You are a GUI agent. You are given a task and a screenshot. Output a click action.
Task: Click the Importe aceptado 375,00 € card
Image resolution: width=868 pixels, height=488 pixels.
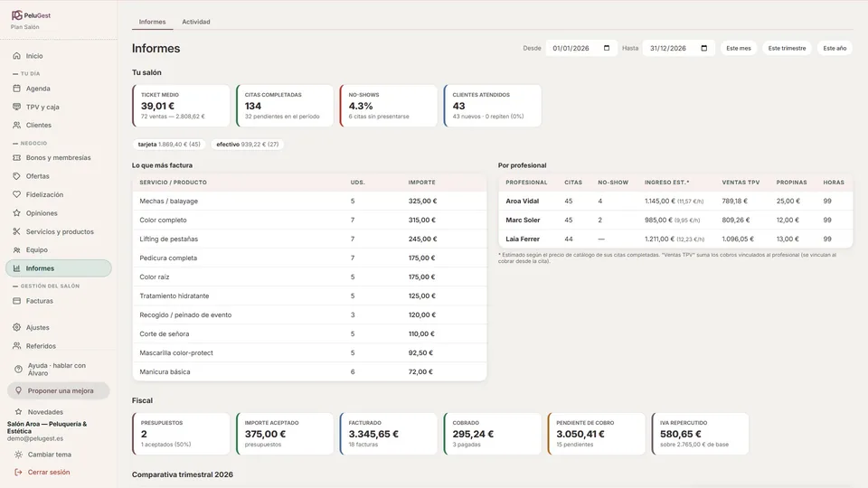285,434
